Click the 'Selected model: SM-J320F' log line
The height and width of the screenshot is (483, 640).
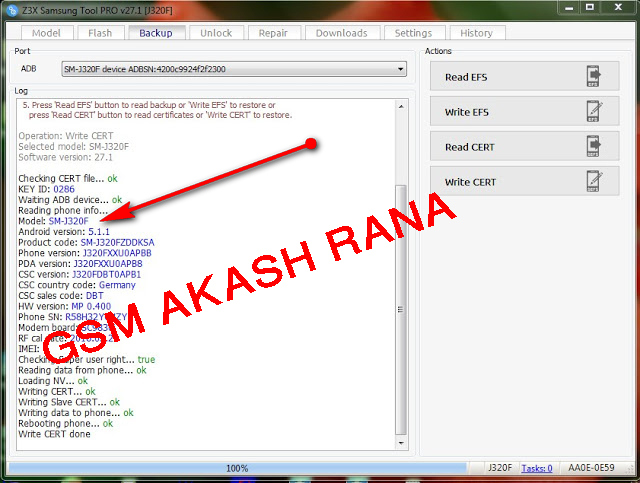(73, 146)
